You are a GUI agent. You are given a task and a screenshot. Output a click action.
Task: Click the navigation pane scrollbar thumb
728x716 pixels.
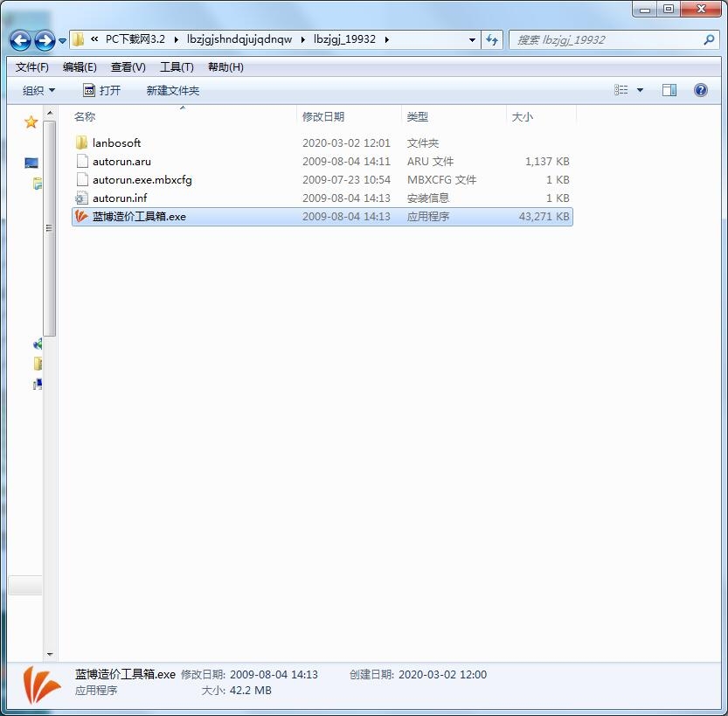(50, 228)
